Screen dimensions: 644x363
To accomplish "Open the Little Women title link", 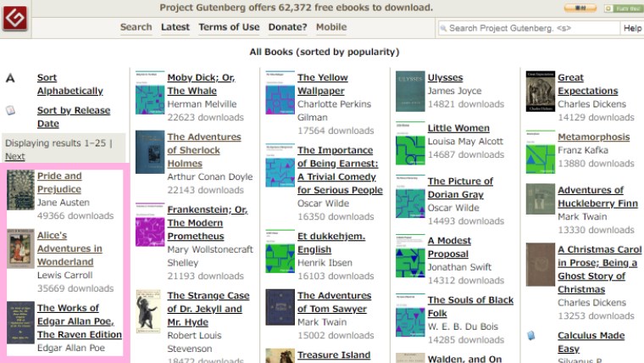I will click(458, 128).
